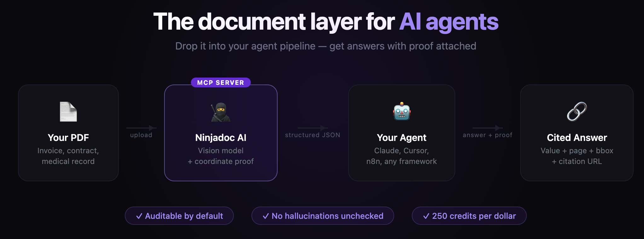This screenshot has height=239, width=644.
Task: Click the ninja emoji icon
Action: 221,112
